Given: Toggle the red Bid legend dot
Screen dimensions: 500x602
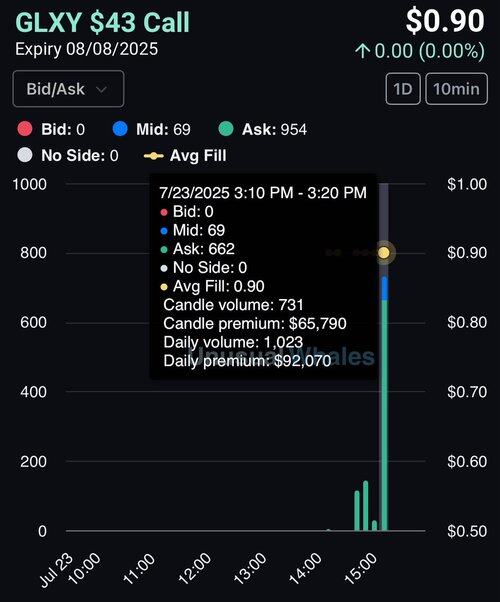Looking at the screenshot, I should (x=25, y=129).
